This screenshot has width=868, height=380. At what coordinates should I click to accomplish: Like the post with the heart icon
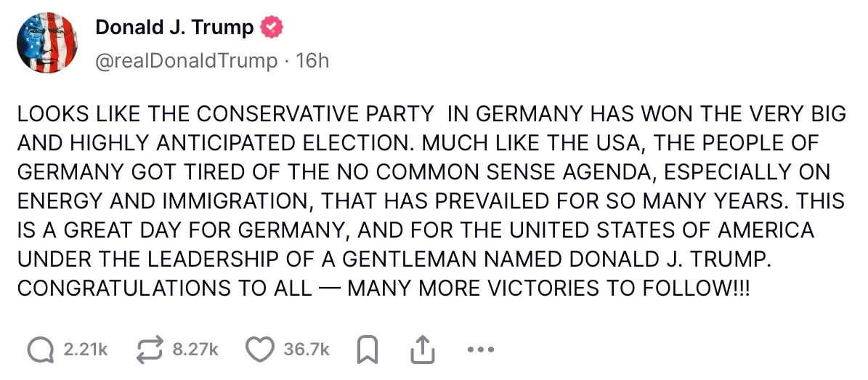[260, 350]
